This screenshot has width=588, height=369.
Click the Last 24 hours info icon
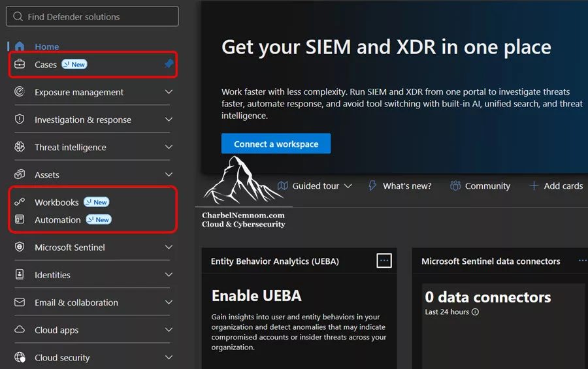pos(475,312)
